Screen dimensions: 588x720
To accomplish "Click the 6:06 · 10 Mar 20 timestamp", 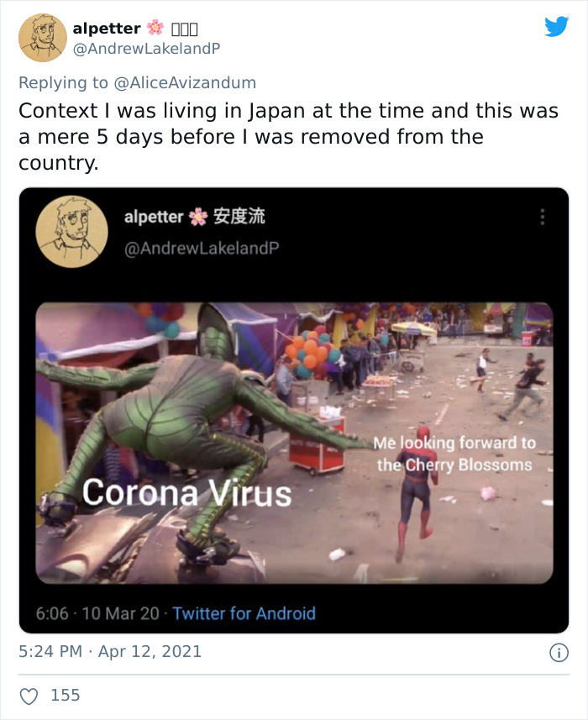I will pos(97,613).
